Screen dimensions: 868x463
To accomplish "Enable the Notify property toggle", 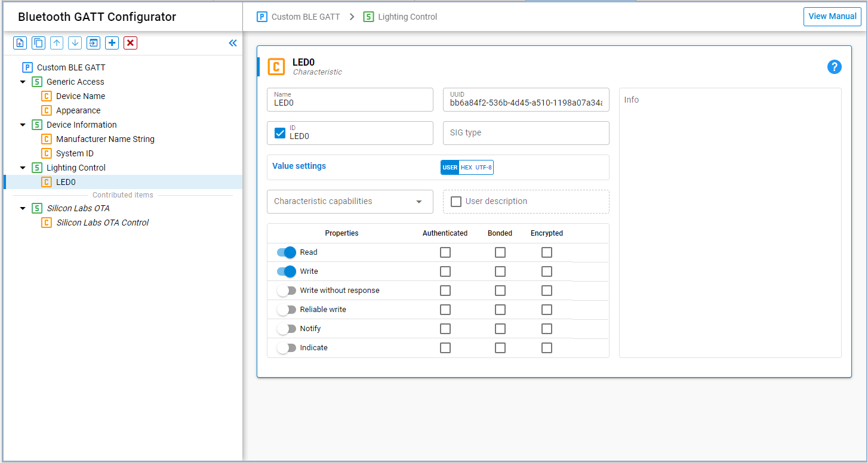I will pyautogui.click(x=287, y=329).
